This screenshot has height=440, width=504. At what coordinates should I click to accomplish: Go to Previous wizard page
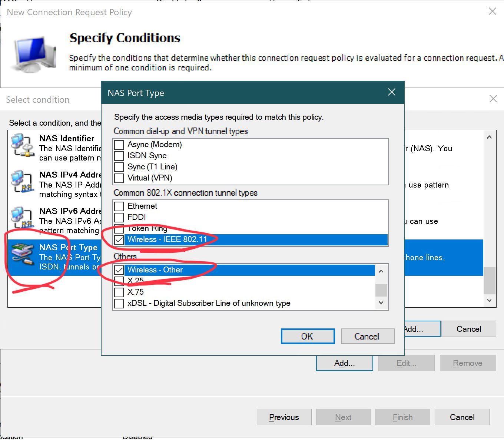pos(284,417)
